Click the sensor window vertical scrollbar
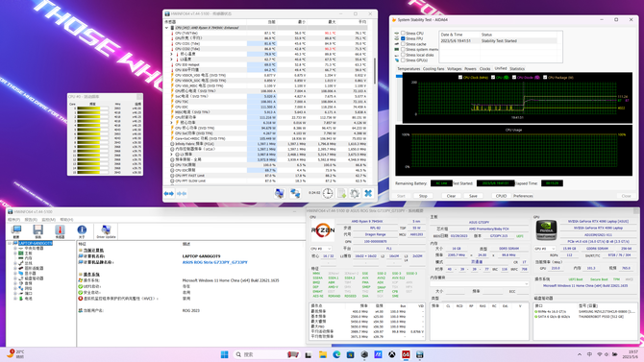This screenshot has width=644, height=362. (375, 71)
